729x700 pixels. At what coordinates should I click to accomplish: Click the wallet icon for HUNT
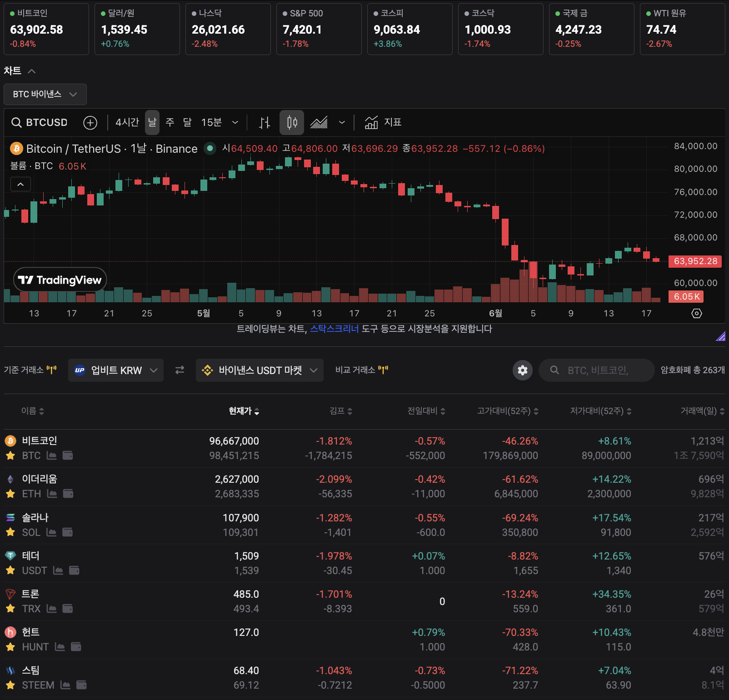pos(76,647)
